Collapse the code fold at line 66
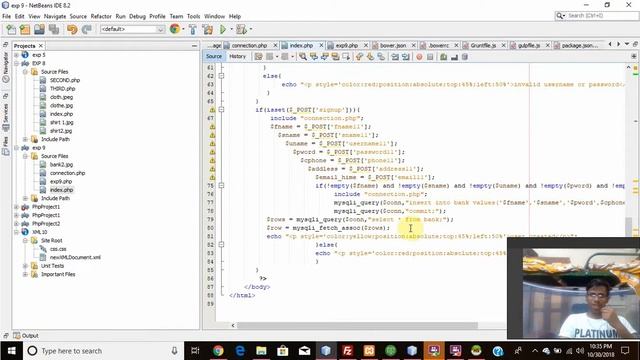Image resolution: width=640 pixels, height=360 pixels. point(221,109)
